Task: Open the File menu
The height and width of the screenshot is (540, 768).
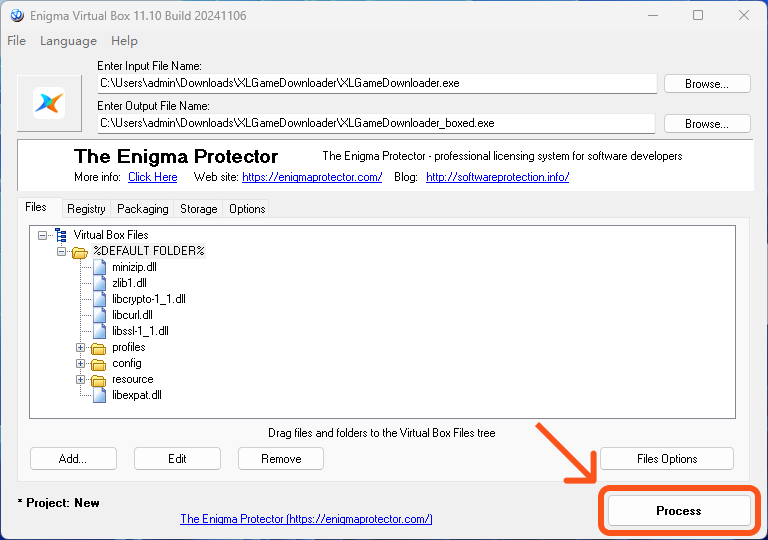Action: 17,41
